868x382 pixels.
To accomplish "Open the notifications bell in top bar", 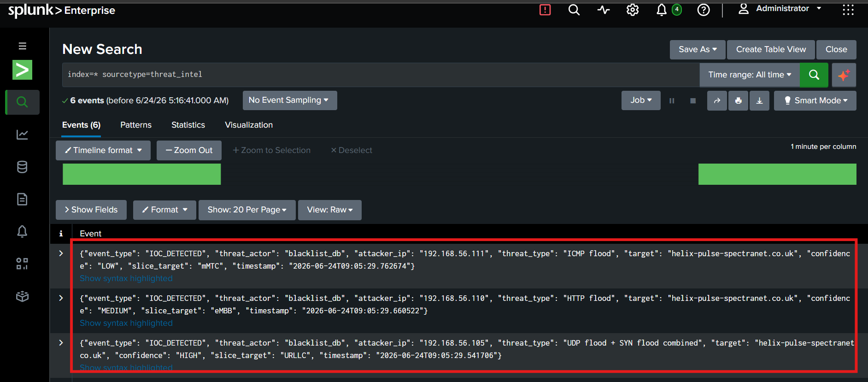I will (661, 10).
